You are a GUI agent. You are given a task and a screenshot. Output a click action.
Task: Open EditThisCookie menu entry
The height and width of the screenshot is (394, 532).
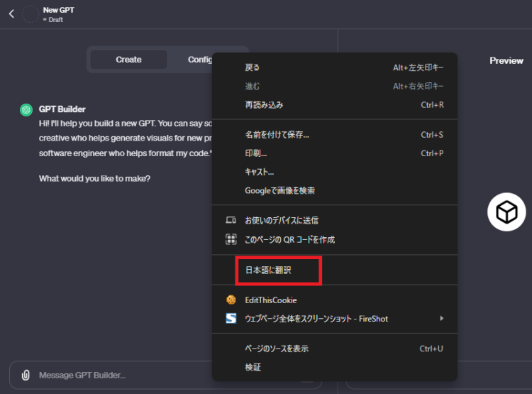(x=335, y=300)
